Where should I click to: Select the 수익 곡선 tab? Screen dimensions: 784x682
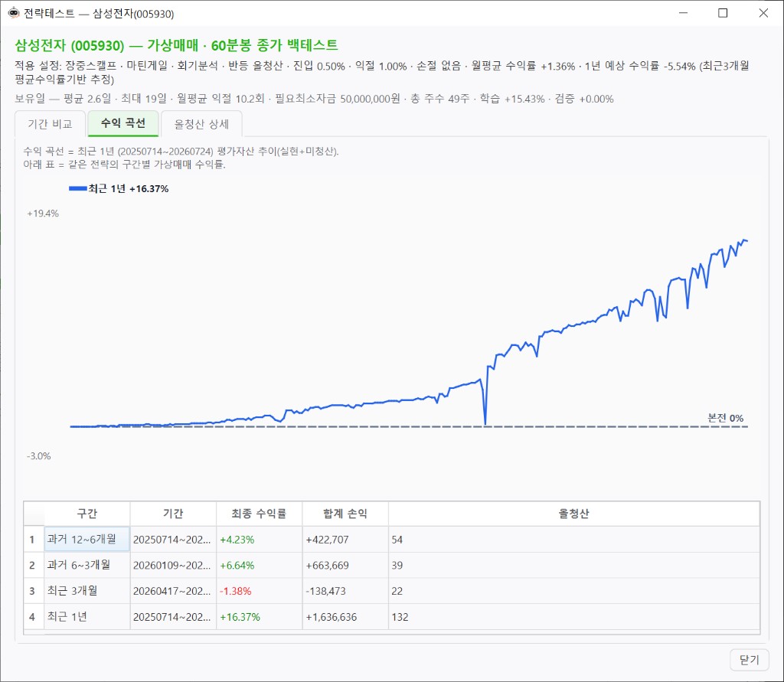(123, 123)
